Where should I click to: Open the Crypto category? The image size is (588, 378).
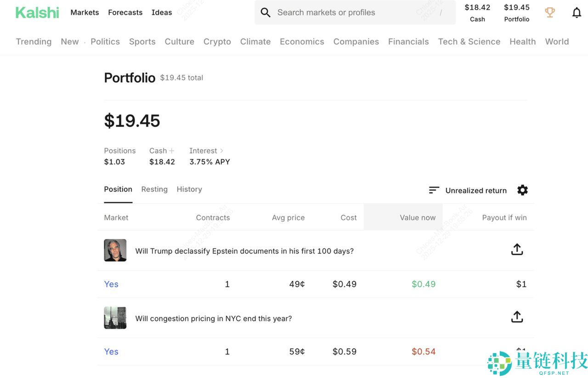click(217, 41)
